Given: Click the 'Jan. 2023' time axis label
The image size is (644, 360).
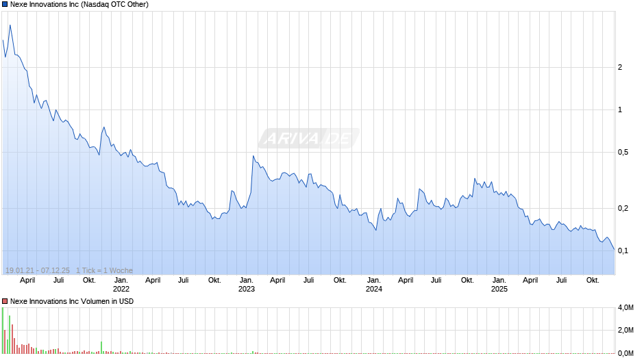Looking at the screenshot, I should pos(247,285).
